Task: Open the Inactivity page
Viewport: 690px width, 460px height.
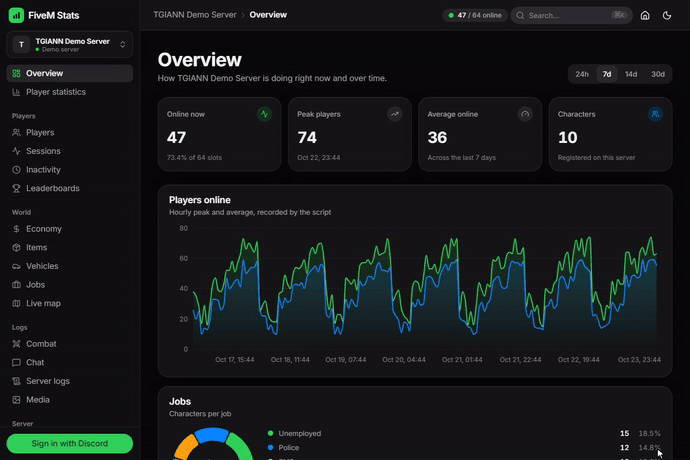Action: (x=70, y=169)
